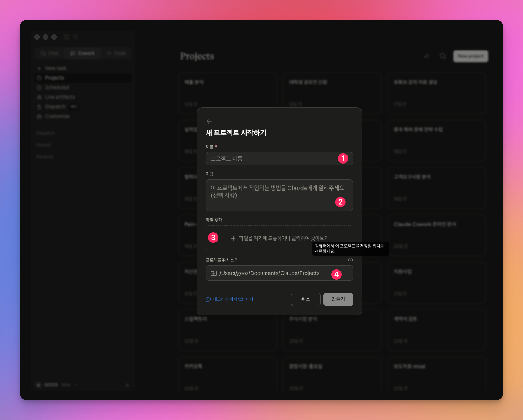523x420 pixels.
Task: Open Customize in the sidebar
Action: (83, 116)
